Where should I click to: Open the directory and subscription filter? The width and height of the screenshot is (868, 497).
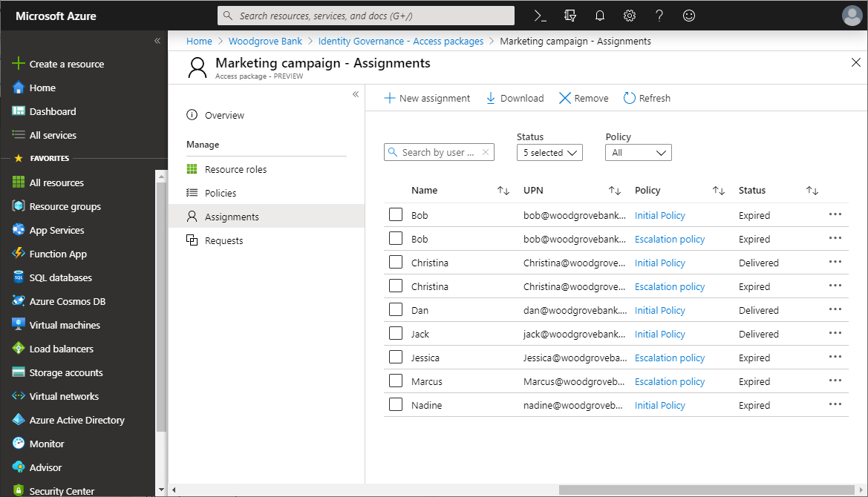point(570,16)
